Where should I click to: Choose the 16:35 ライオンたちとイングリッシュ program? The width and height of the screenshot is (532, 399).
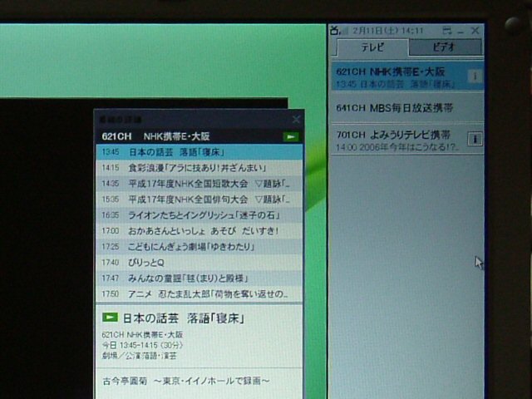tap(198, 215)
